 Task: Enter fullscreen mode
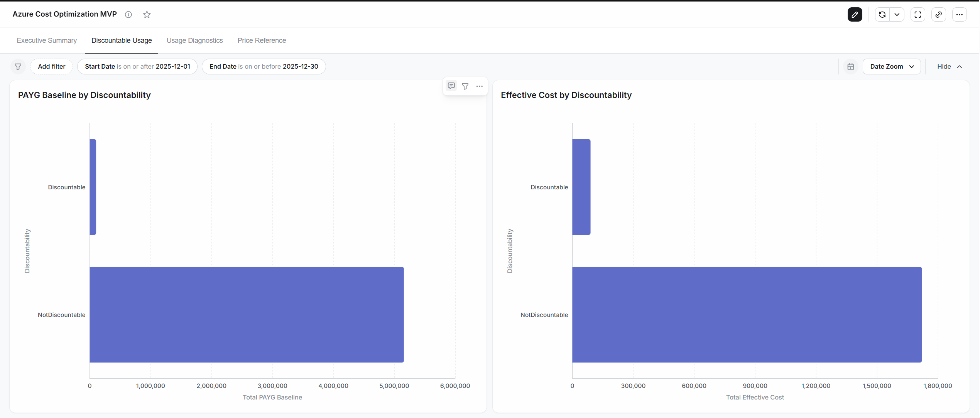point(918,15)
